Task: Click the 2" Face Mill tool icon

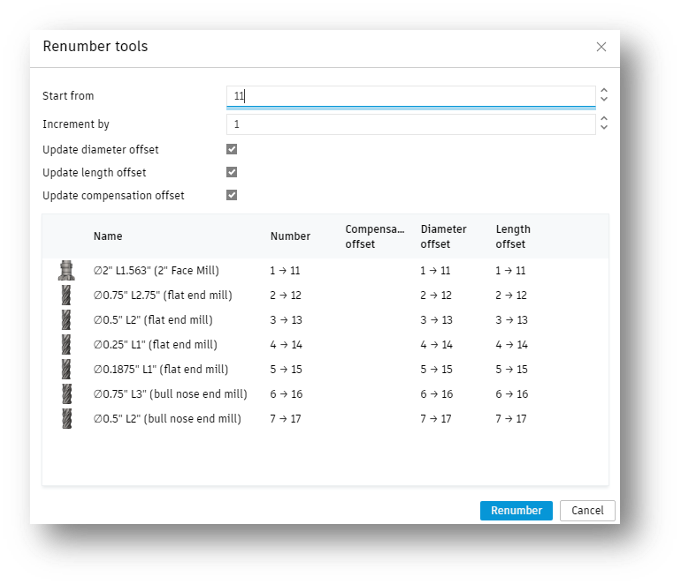Action: [66, 270]
